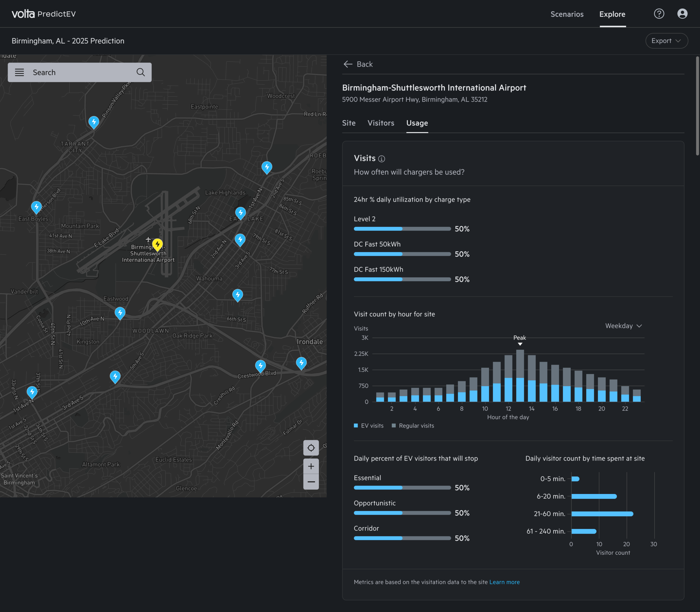Switch to the Site tab
Screen dimensions: 700x612
[349, 123]
